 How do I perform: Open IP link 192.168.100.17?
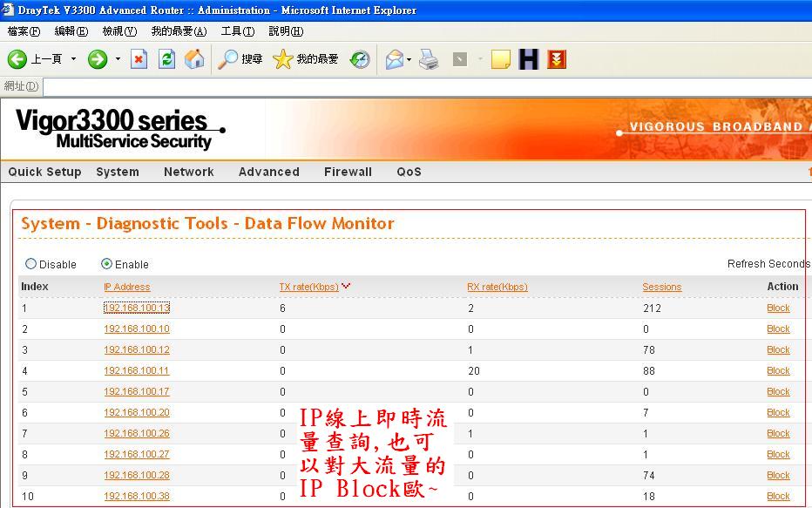tap(137, 391)
